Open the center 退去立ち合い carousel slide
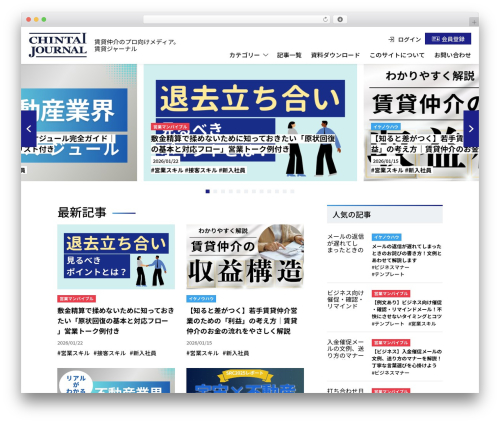The image size is (500, 423). coord(250,123)
